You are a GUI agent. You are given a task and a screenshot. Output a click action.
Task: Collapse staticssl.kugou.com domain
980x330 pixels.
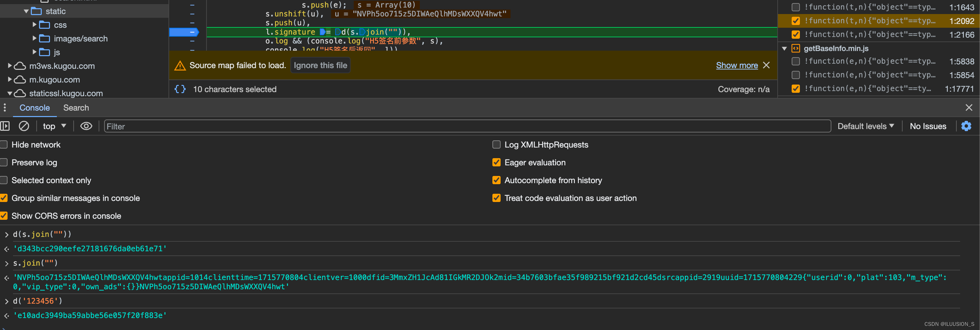coord(10,93)
